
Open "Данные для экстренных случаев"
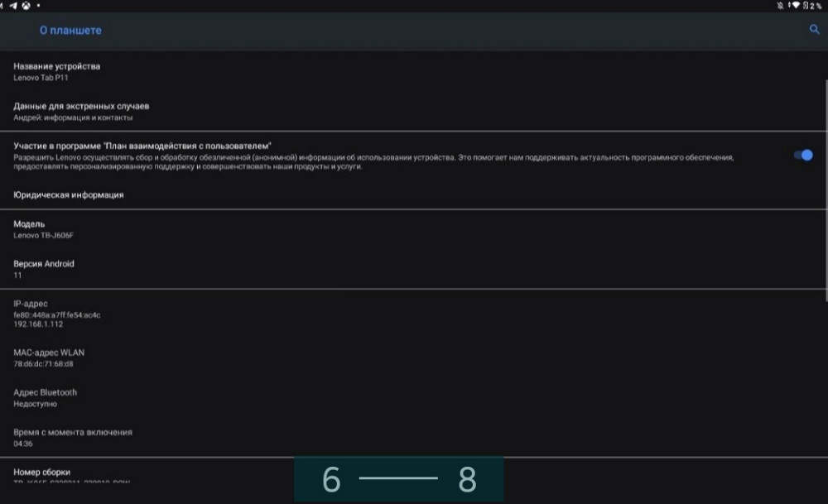click(81, 111)
